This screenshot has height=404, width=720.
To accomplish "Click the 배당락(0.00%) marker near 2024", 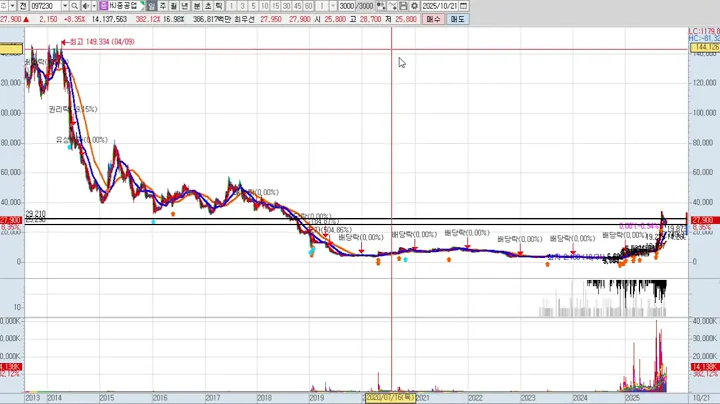I will tap(572, 239).
